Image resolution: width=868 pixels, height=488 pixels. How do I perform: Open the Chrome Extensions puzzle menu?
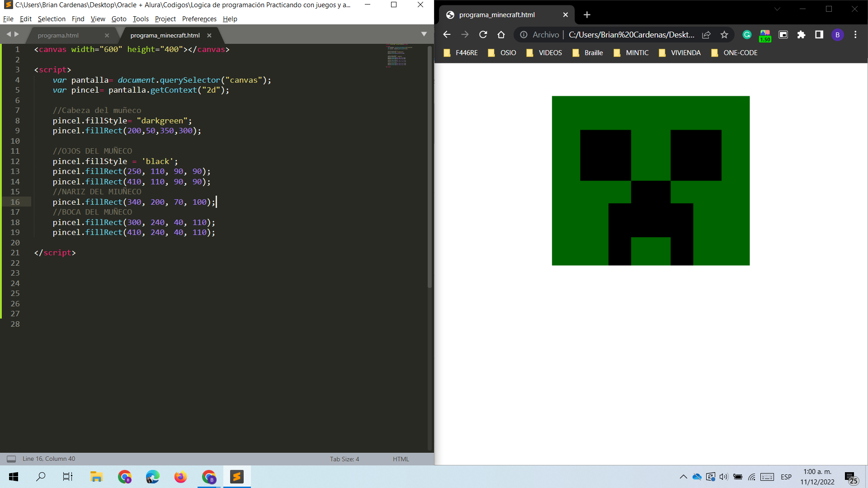801,35
